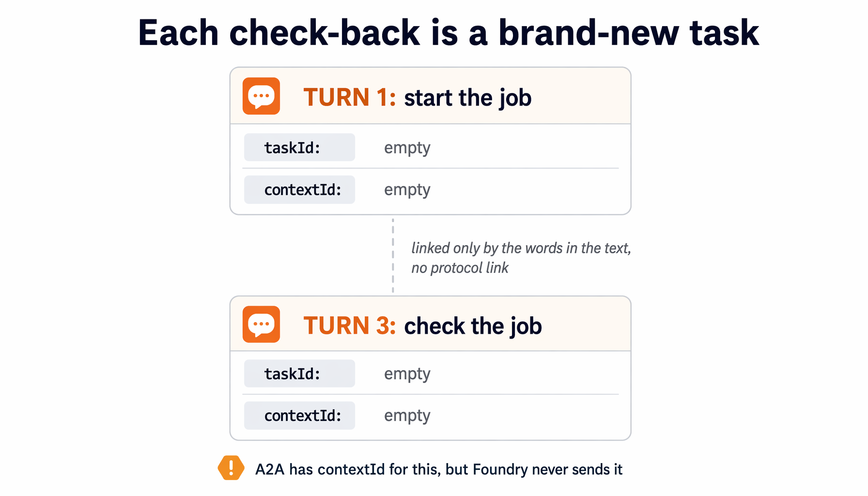The image size is (868, 496).
Task: Click the 'Each check-back is a brand-new task' title
Action: (449, 33)
